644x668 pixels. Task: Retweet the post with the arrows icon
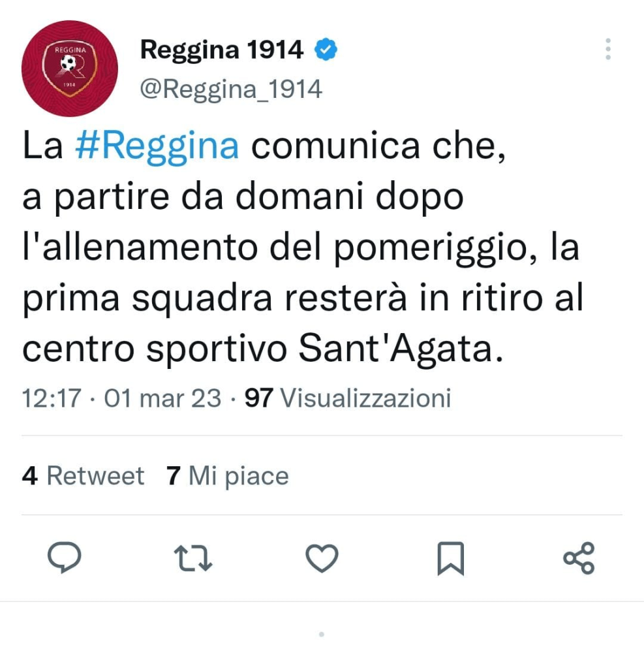(x=193, y=558)
